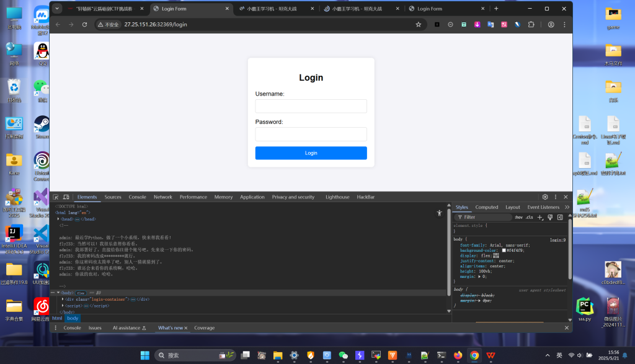The image size is (635, 364).
Task: Open the accessibility tree view icon
Action: pos(440,213)
